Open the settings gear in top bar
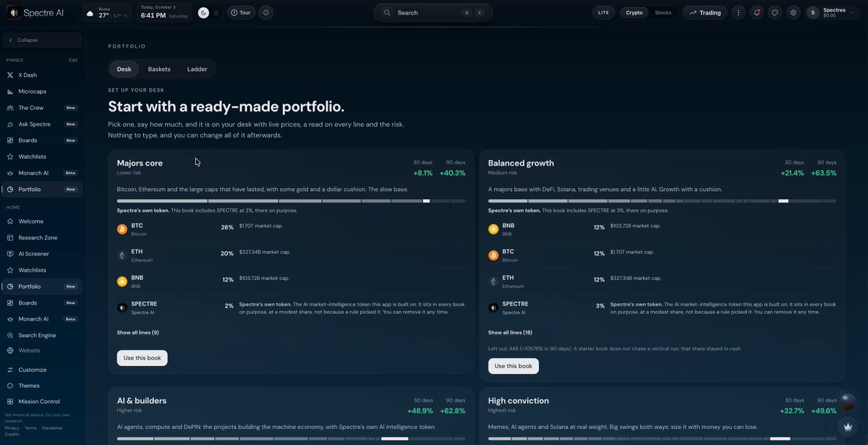This screenshot has width=868, height=445. pyautogui.click(x=793, y=12)
